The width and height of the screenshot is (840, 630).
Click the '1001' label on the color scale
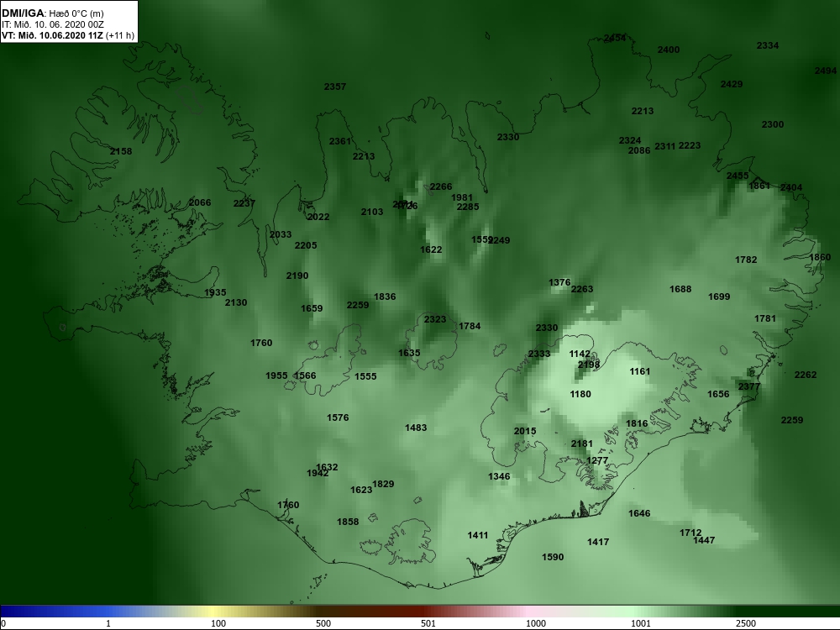640,623
